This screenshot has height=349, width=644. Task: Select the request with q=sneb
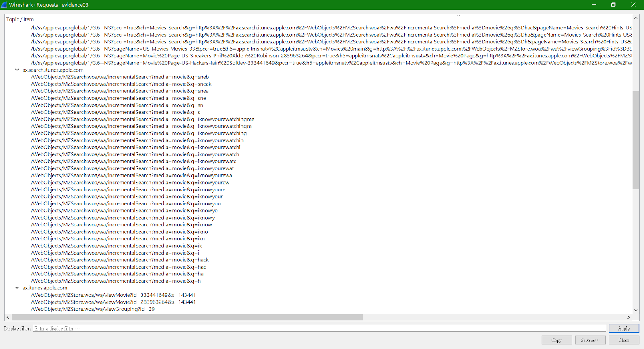(x=120, y=77)
